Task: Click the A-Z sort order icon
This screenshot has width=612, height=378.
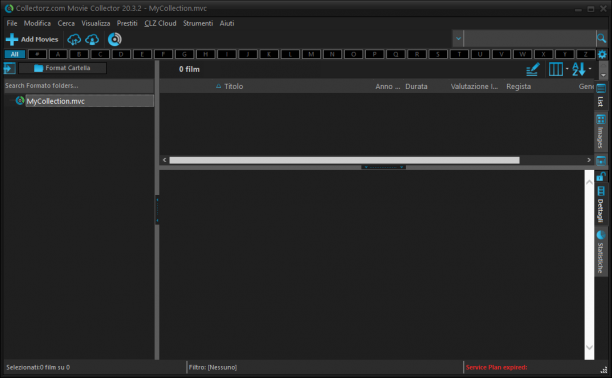Action: tap(579, 70)
